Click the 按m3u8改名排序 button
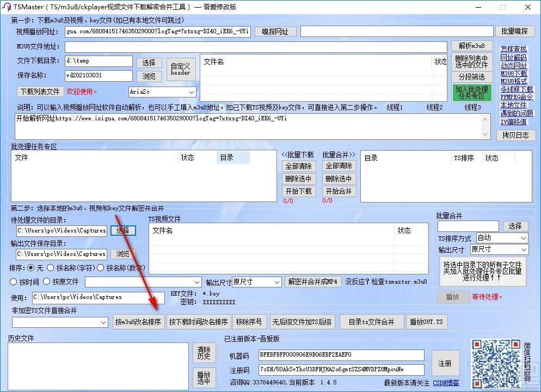Image resolution: width=541 pixels, height=392 pixels. (x=138, y=322)
